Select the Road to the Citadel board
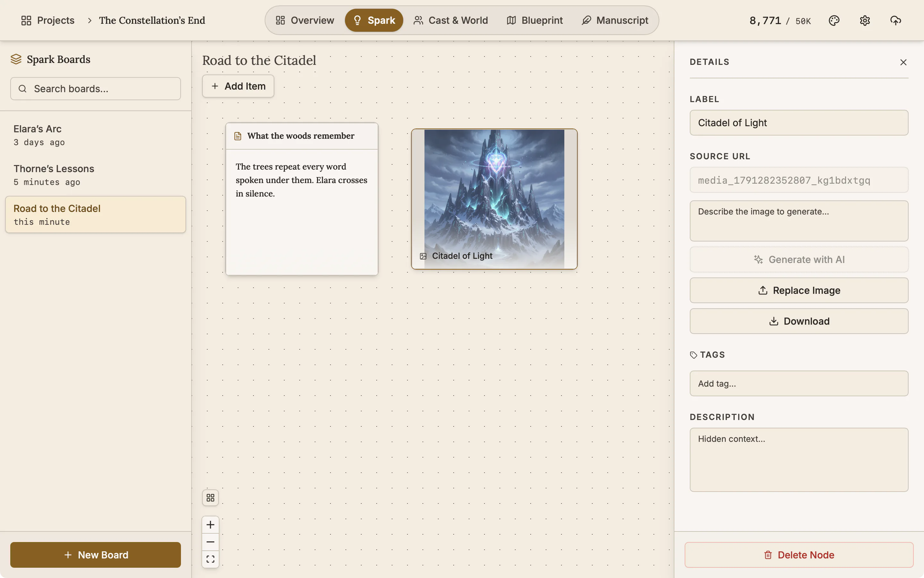Image resolution: width=924 pixels, height=578 pixels. pyautogui.click(x=96, y=215)
